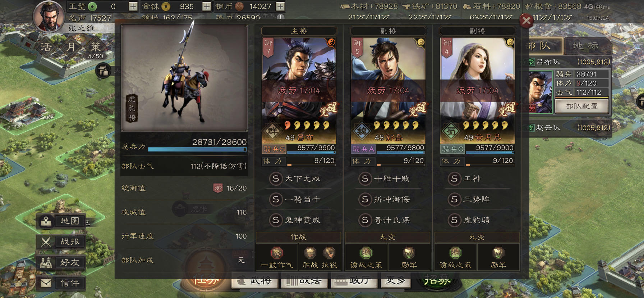This screenshot has height=298, width=644.
Task: Click the plus icon next to 玉璧
Action: click(133, 6)
